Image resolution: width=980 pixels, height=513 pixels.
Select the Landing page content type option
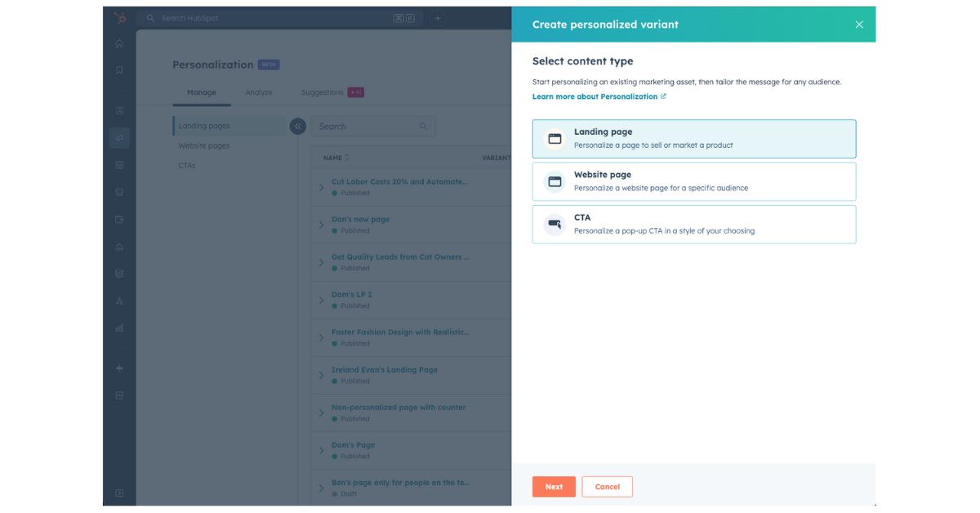point(693,138)
